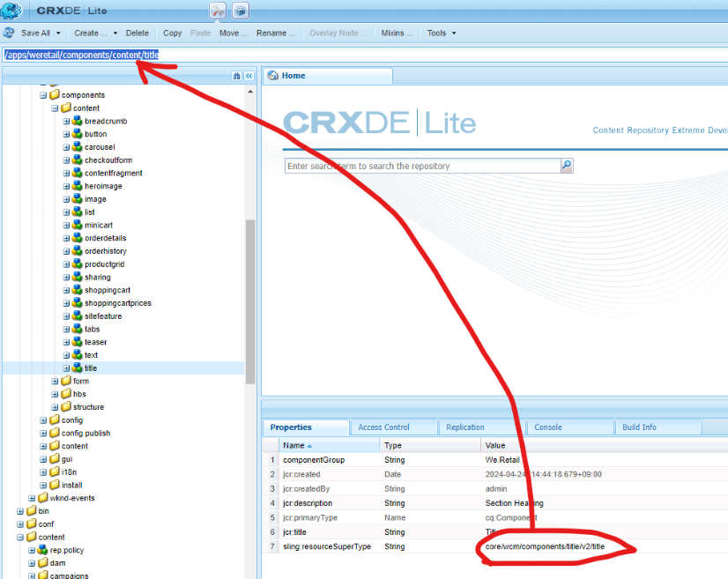The width and height of the screenshot is (728, 579).
Task: Click the teaser component icon
Action: tap(77, 342)
